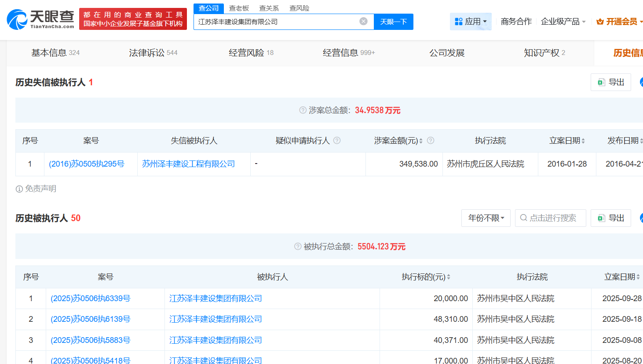Screen dimensions: 643x364
Task: Expand the 企业级产品 menu
Action: pos(563,22)
